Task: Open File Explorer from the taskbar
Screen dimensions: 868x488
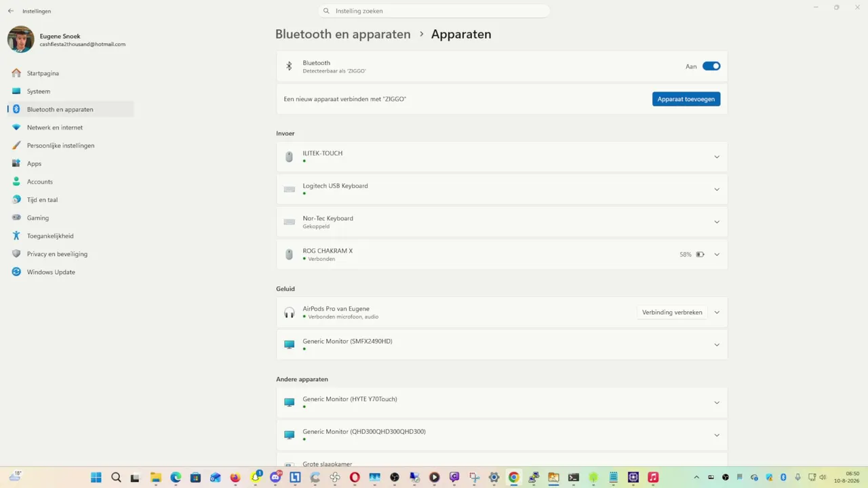Action: [155, 477]
